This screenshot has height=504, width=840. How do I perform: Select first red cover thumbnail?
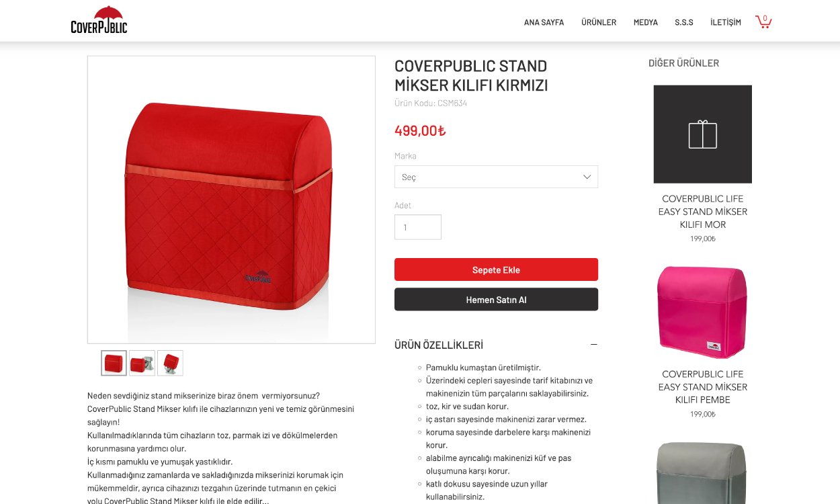coord(114,363)
